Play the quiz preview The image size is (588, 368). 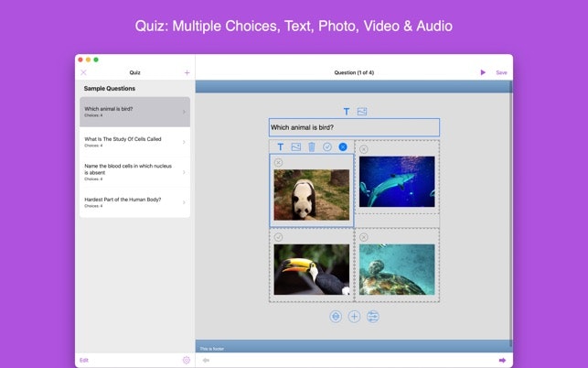pos(483,72)
